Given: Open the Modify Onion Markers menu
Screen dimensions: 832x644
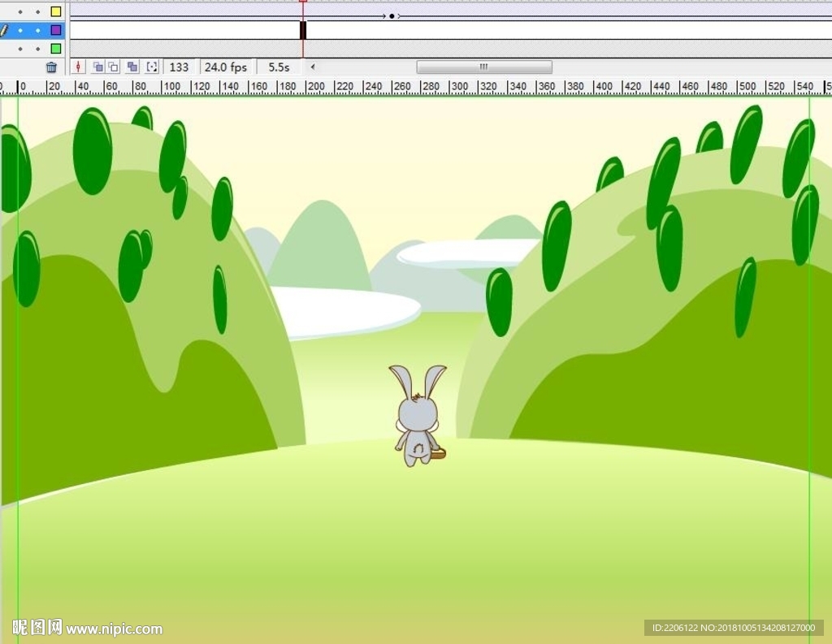Looking at the screenshot, I should tap(152, 67).
